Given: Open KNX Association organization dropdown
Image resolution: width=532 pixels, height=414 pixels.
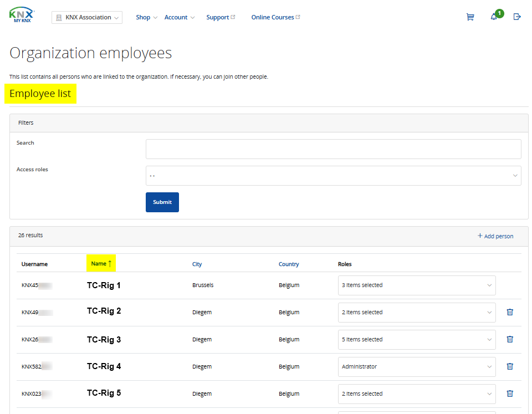Looking at the screenshot, I should click(87, 18).
